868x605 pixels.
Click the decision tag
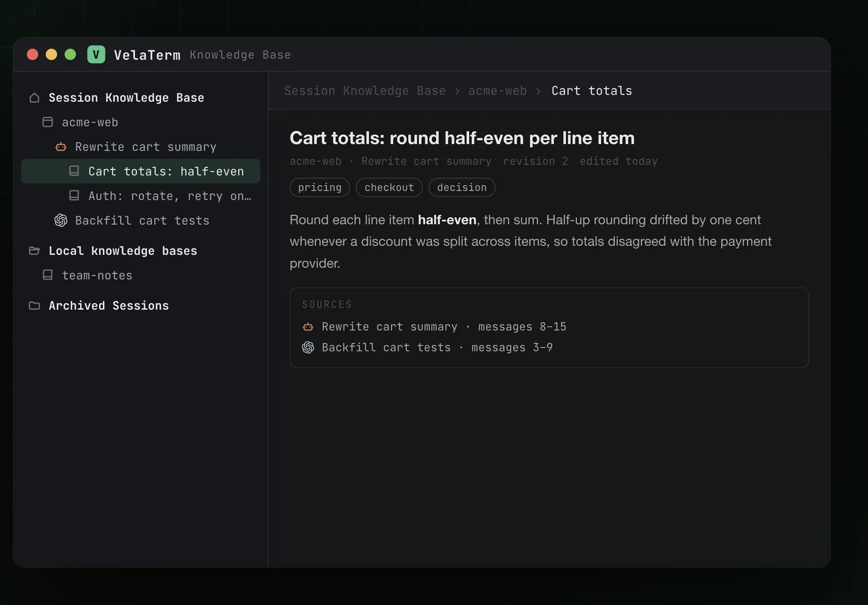462,188
